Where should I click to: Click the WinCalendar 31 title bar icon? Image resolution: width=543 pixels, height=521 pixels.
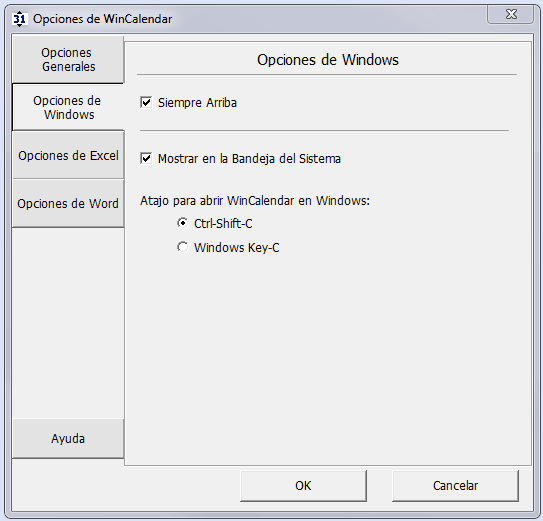coord(19,19)
